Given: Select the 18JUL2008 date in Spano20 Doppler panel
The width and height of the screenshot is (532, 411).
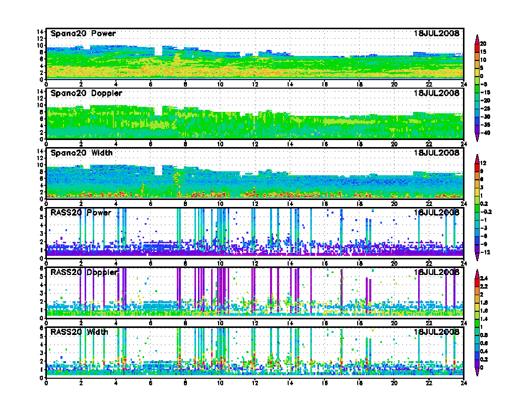Looking at the screenshot, I should point(436,93).
